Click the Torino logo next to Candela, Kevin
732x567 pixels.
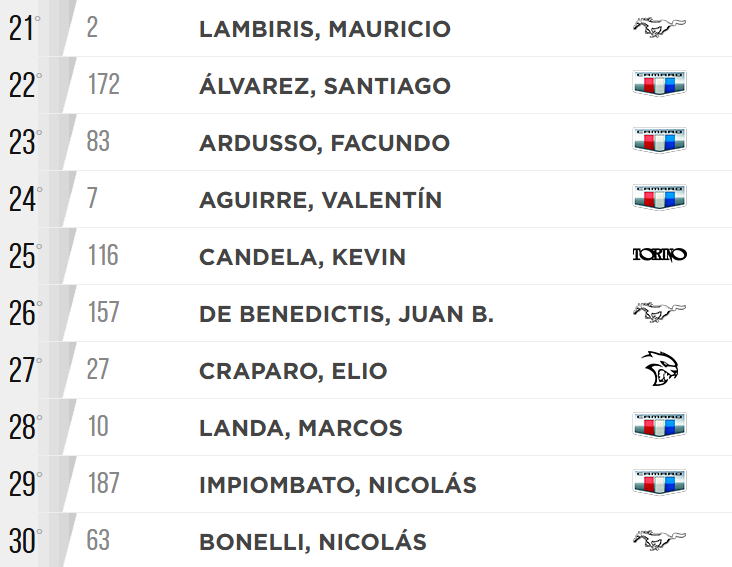[660, 256]
